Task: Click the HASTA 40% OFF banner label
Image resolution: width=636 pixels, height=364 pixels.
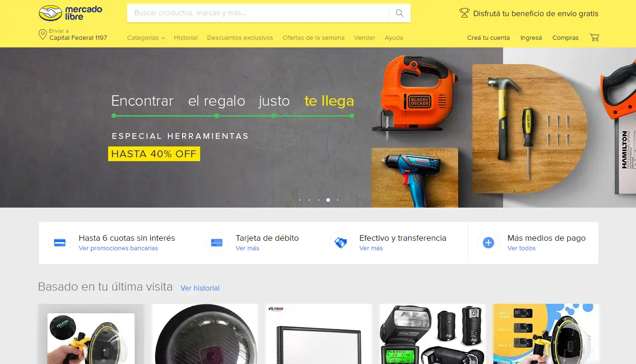Action: (x=154, y=154)
